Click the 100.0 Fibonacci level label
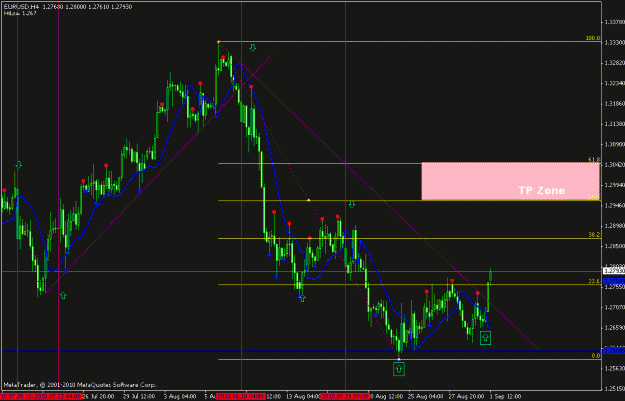 pos(593,38)
